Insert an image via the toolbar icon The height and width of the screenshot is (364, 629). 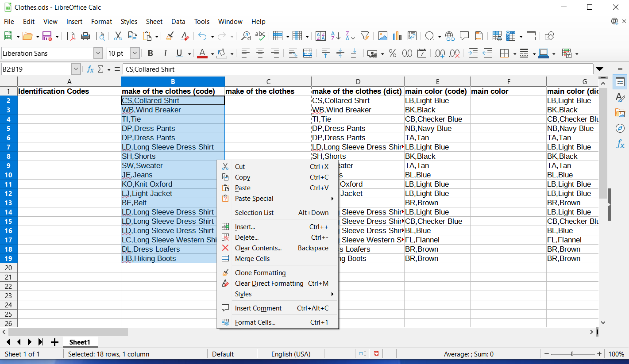[x=383, y=36]
